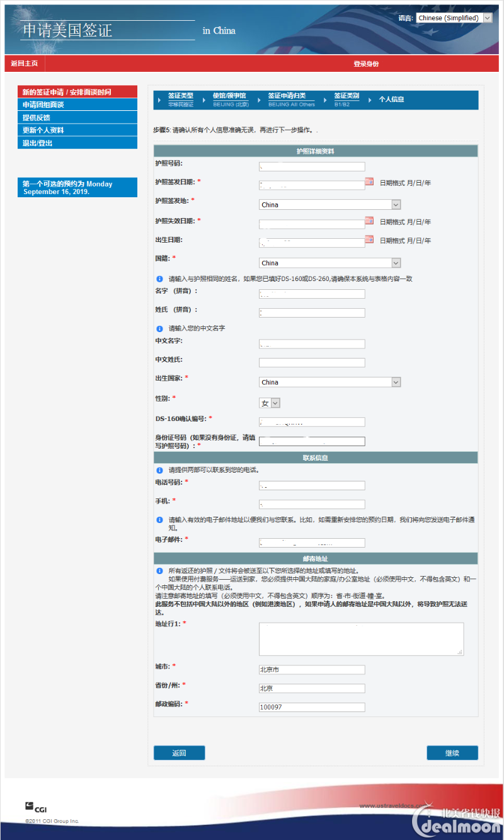Click info icon beside phone number note
The height and width of the screenshot is (840, 504).
point(160,470)
